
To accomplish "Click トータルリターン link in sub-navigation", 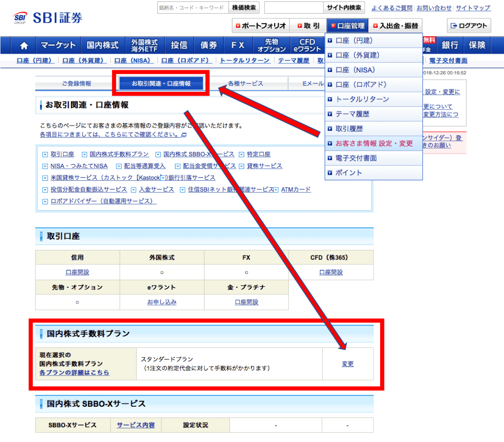I will pos(244,60).
